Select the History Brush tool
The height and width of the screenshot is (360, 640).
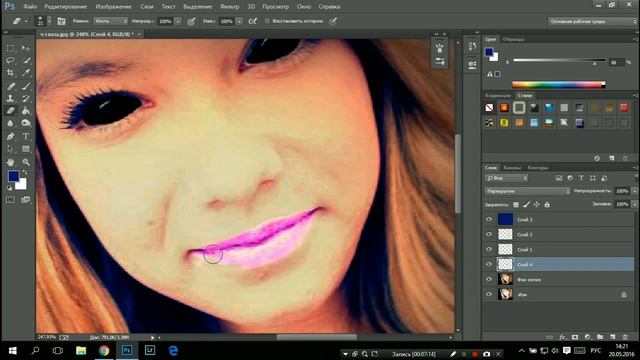[26, 98]
